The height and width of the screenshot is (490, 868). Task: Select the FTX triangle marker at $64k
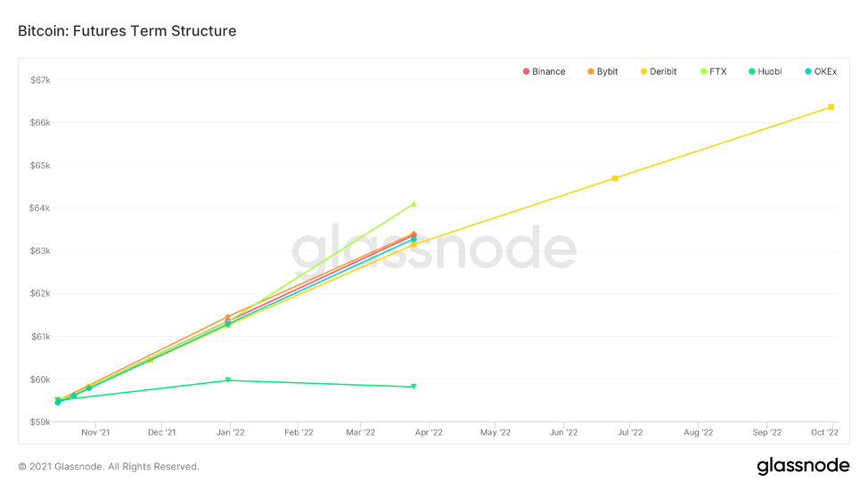click(x=414, y=204)
